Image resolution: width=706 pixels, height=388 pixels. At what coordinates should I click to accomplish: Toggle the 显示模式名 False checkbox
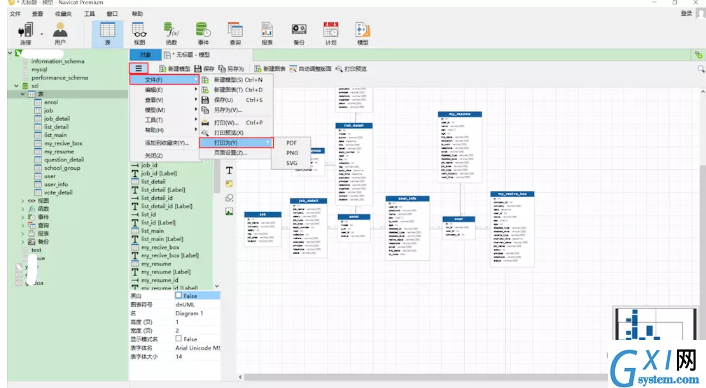pyautogui.click(x=179, y=338)
